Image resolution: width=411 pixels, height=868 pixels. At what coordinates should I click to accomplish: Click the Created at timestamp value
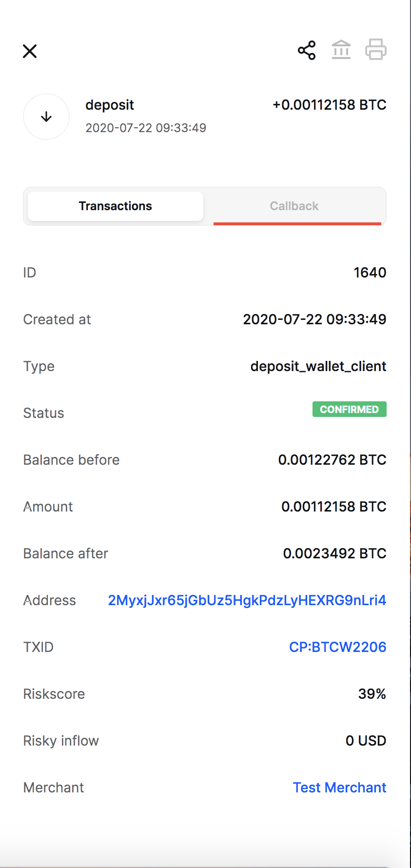coord(314,319)
